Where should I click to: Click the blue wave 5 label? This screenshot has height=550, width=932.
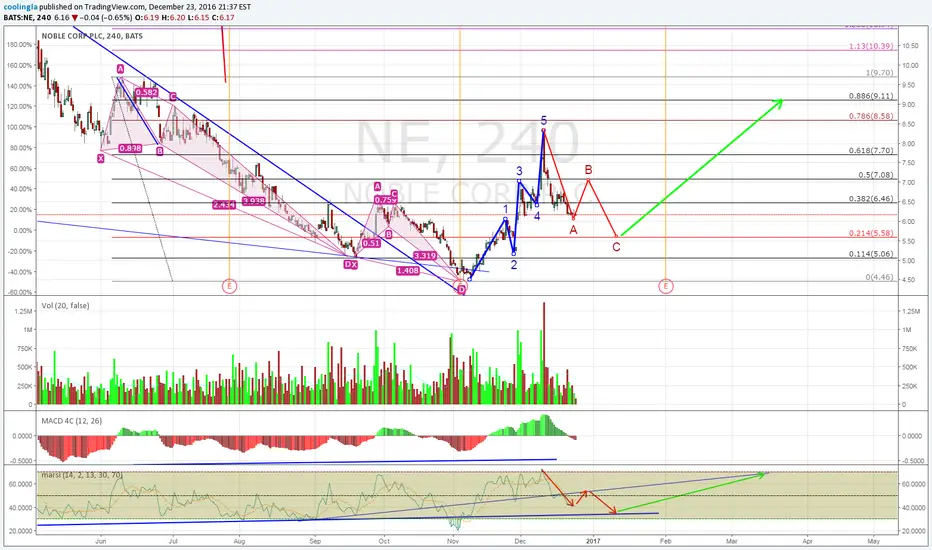point(544,121)
